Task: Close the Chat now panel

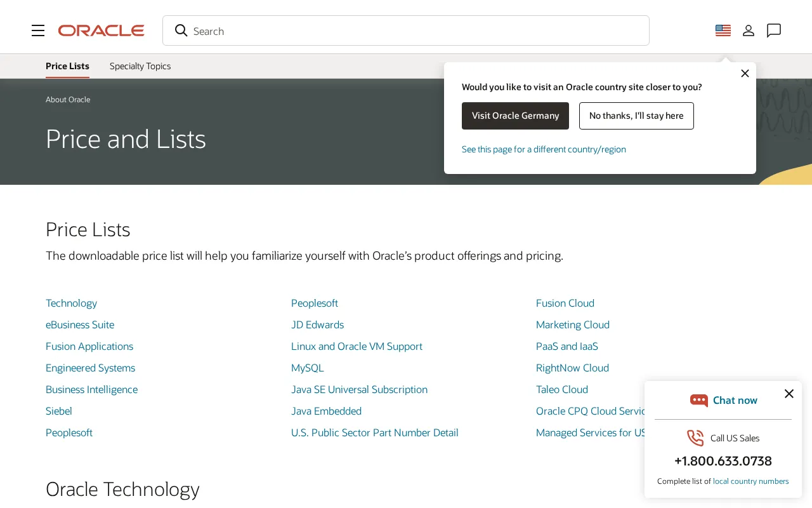Action: pyautogui.click(x=789, y=394)
